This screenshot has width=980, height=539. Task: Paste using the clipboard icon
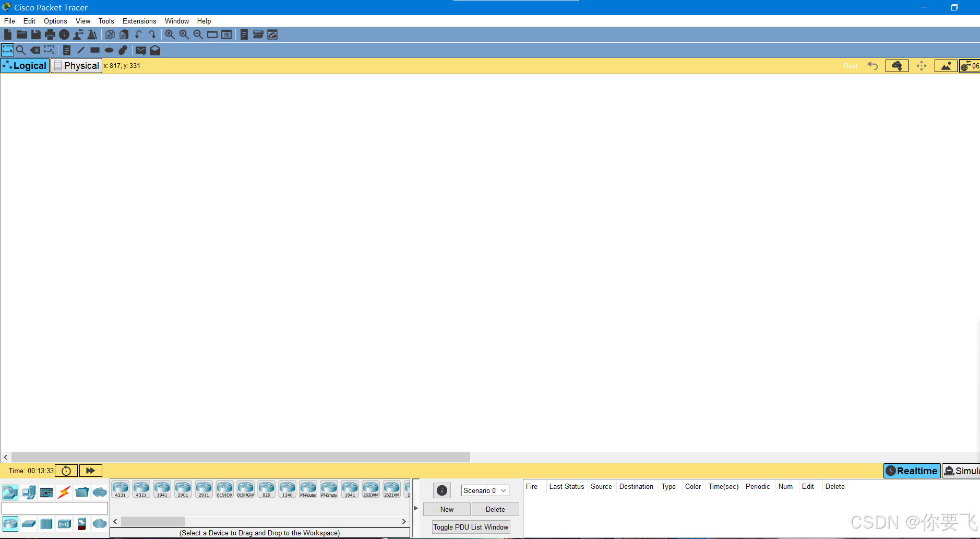tap(124, 34)
